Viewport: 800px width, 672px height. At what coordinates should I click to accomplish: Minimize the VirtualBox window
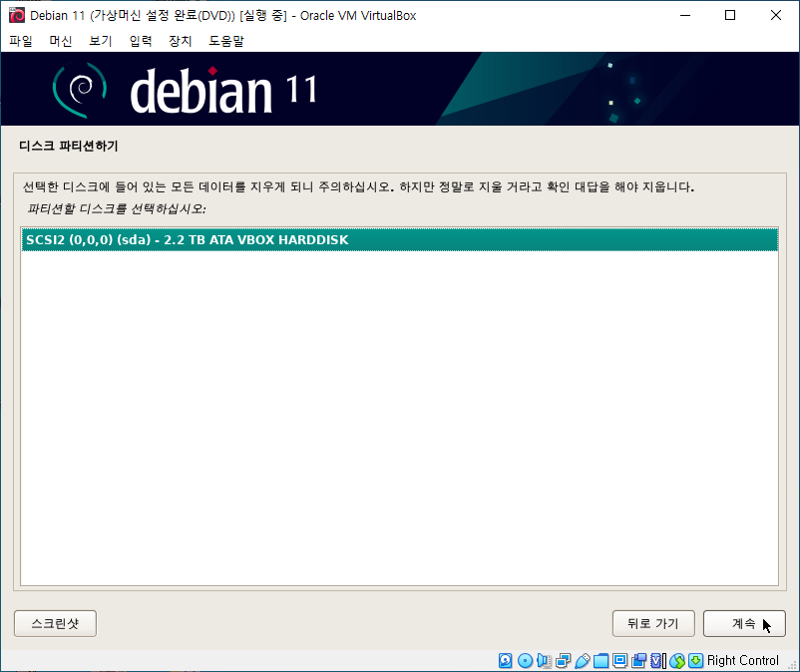(x=685, y=15)
